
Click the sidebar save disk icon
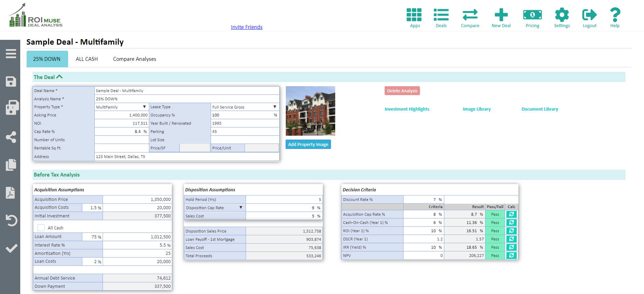[x=11, y=82]
